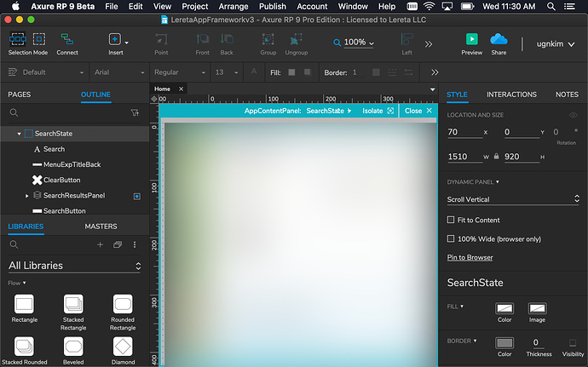
Task: Click the zoom magnifier icon
Action: tap(337, 43)
